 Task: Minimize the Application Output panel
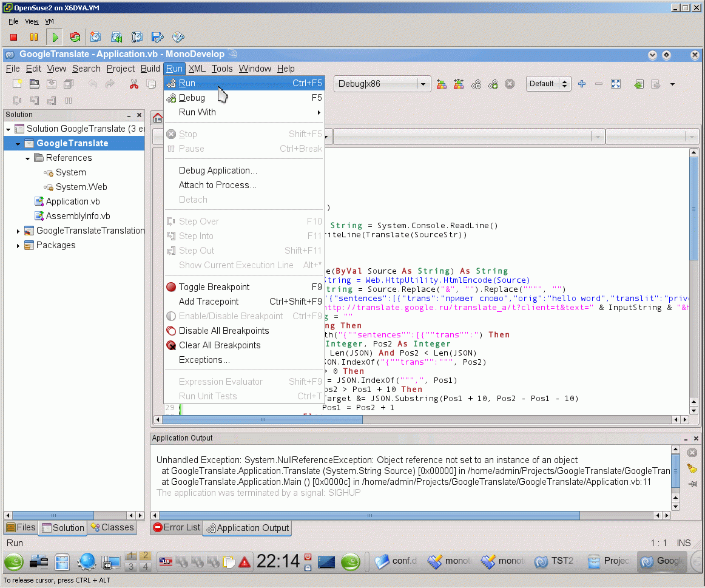[686, 439]
